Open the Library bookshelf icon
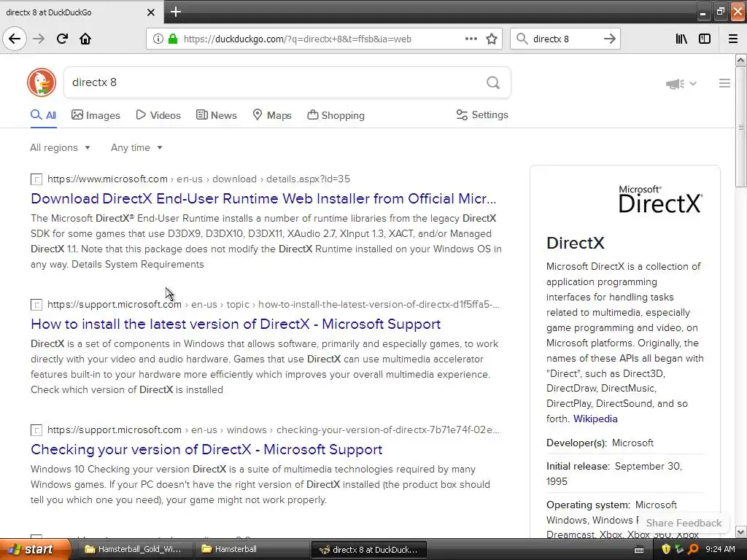The width and height of the screenshot is (747, 560). point(681,39)
